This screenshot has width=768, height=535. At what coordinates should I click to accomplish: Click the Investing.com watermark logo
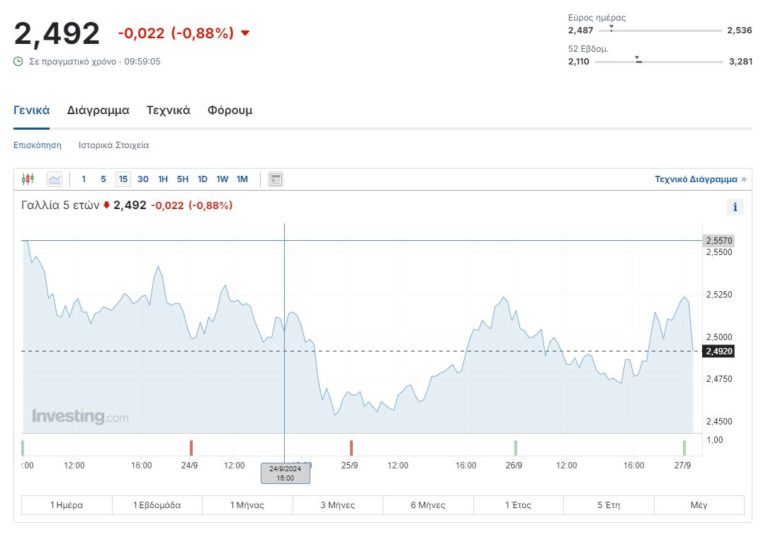(80, 416)
